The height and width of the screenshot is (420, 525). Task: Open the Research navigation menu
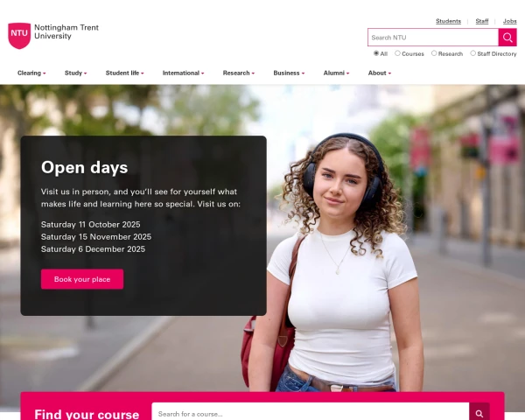click(239, 73)
